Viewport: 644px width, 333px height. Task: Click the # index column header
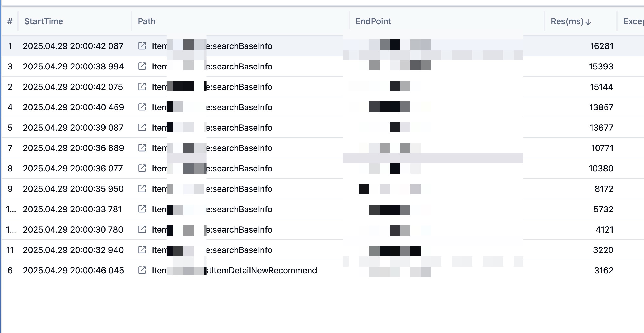coord(10,21)
